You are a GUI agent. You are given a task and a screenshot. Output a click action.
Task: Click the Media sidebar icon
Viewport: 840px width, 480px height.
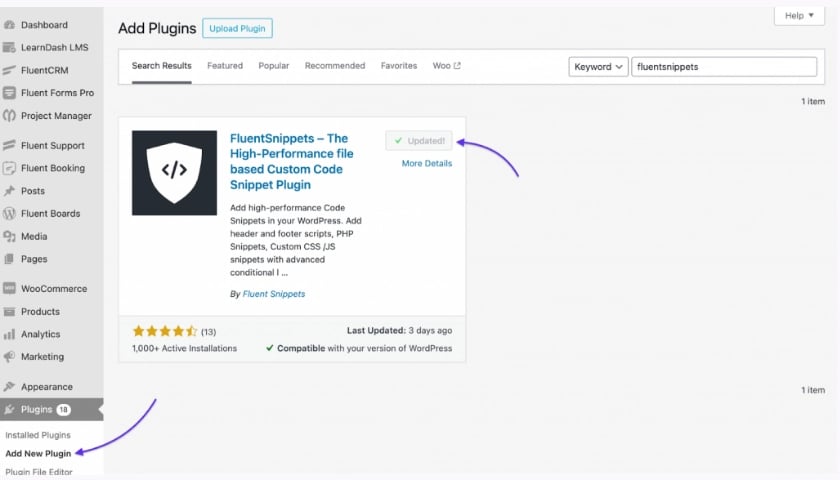click(9, 236)
